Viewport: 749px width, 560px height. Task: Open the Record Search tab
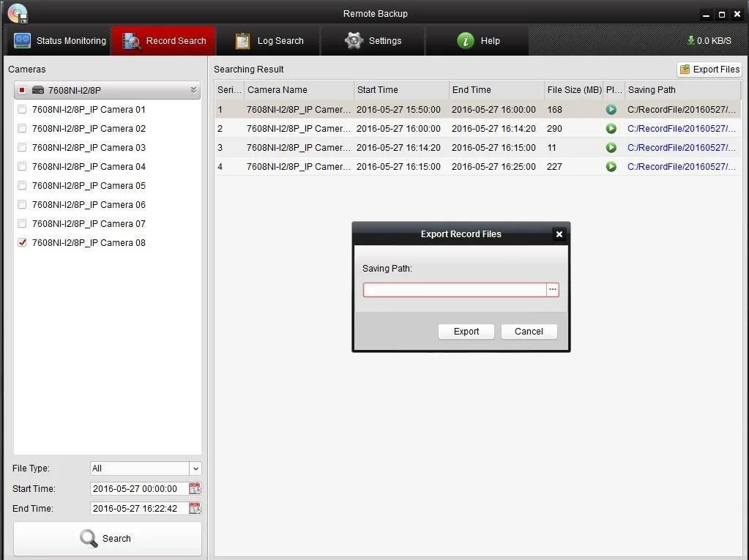pos(164,40)
